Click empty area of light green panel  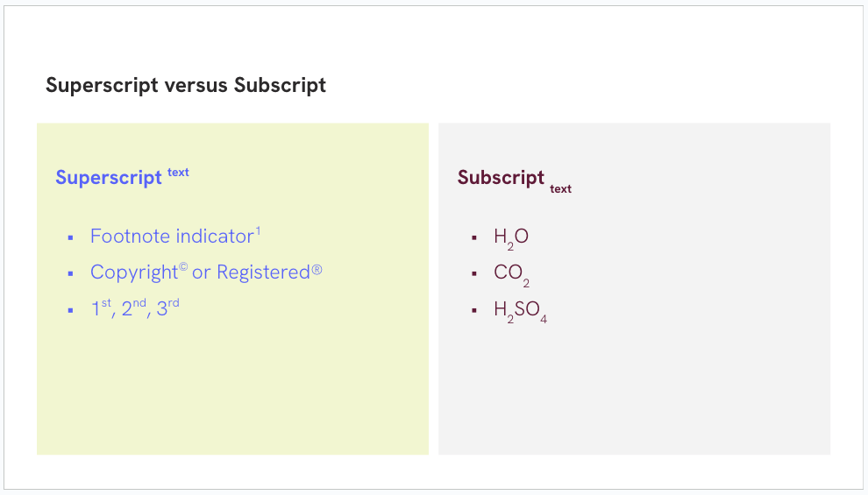click(x=232, y=387)
